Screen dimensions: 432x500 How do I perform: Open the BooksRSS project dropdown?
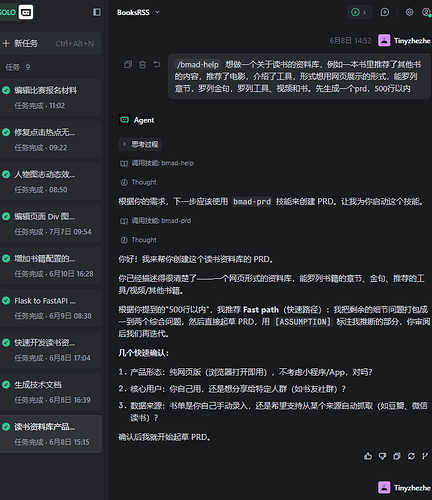[138, 12]
